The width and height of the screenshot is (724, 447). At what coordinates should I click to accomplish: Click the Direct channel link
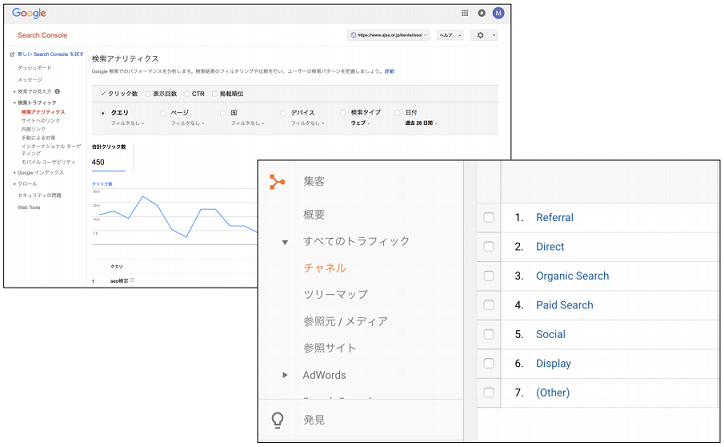549,247
